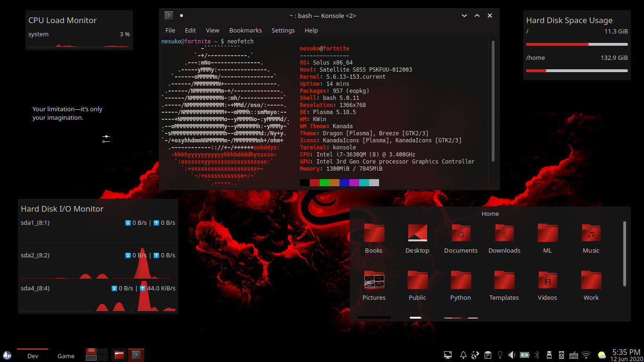The height and width of the screenshot is (362, 644).
Task: Click the "OS: Solus x86_64" line in the terminal
Action: tap(326, 62)
